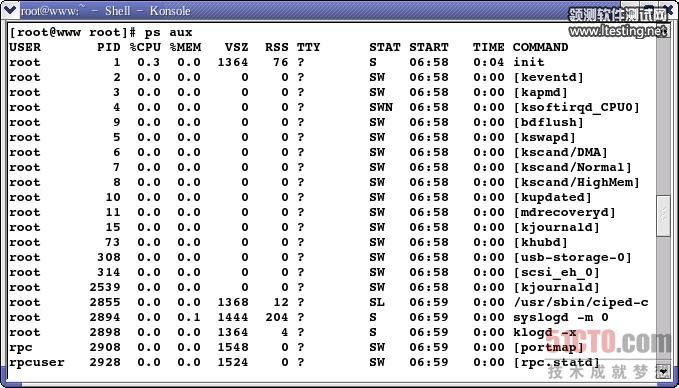Select the '[kscand/DMA]' process name
This screenshot has width=679, height=388.
[560, 152]
